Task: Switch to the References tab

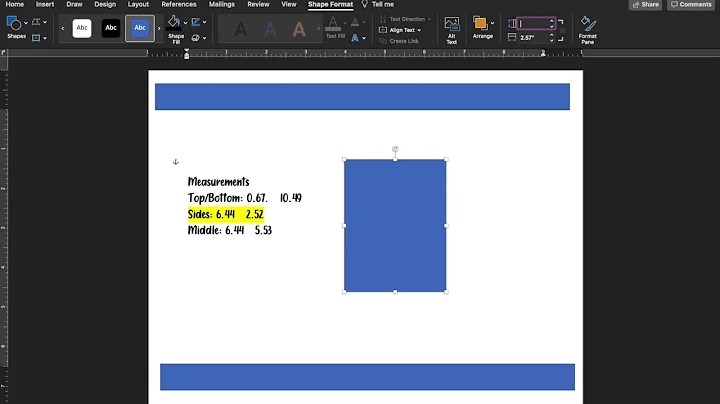Action: click(x=179, y=4)
